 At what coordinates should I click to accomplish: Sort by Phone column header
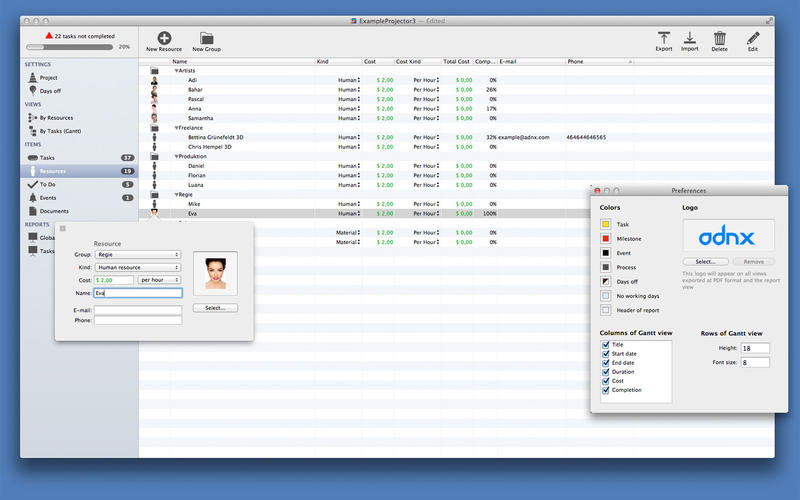pos(599,62)
